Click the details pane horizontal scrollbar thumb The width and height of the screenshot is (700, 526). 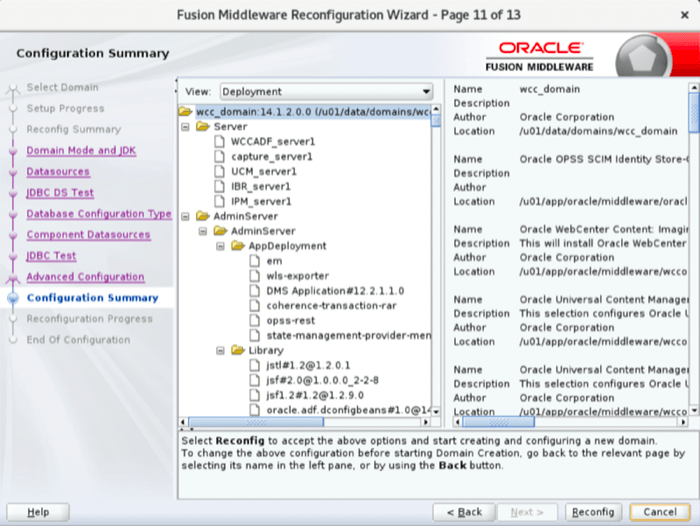[x=498, y=422]
